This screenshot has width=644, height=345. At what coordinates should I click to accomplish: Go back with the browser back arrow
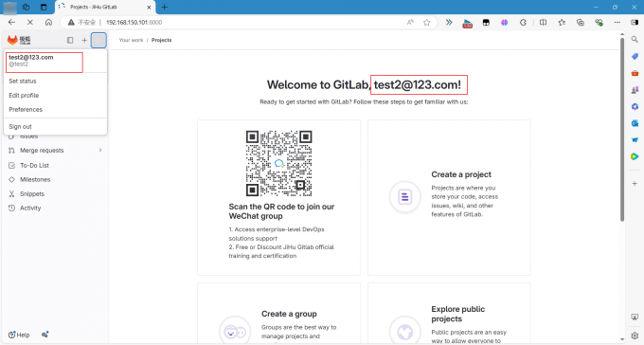(11, 22)
